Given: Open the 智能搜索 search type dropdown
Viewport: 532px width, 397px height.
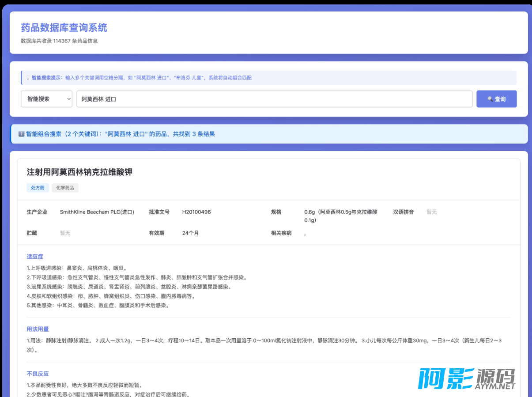Looking at the screenshot, I should pos(46,99).
